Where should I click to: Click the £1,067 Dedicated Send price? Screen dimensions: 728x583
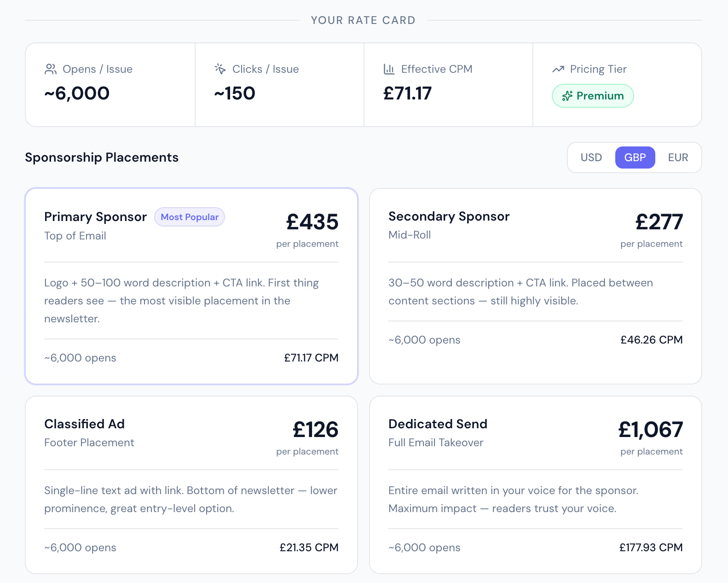click(650, 430)
